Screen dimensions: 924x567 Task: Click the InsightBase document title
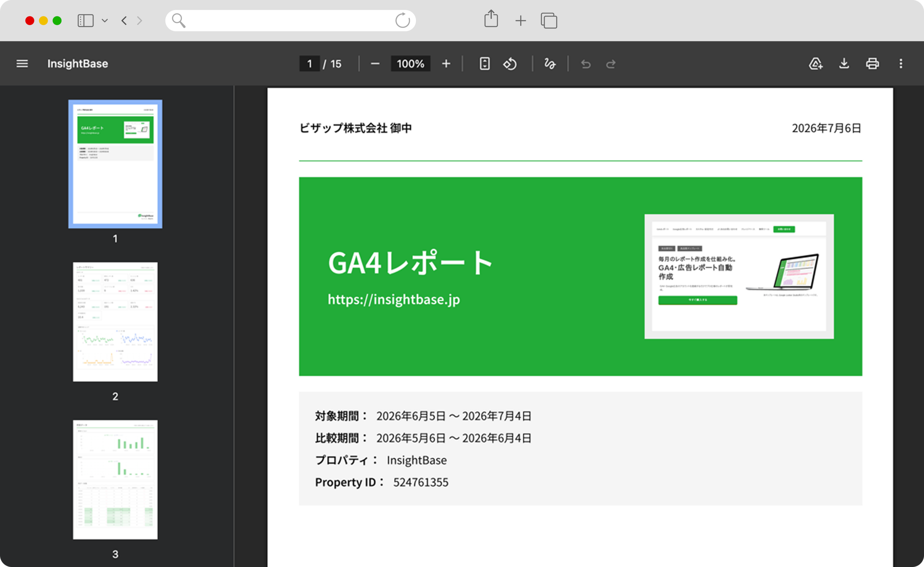[78, 64]
